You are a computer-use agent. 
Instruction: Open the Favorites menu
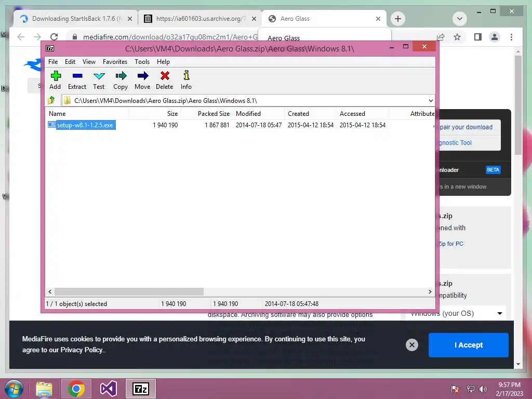click(115, 62)
